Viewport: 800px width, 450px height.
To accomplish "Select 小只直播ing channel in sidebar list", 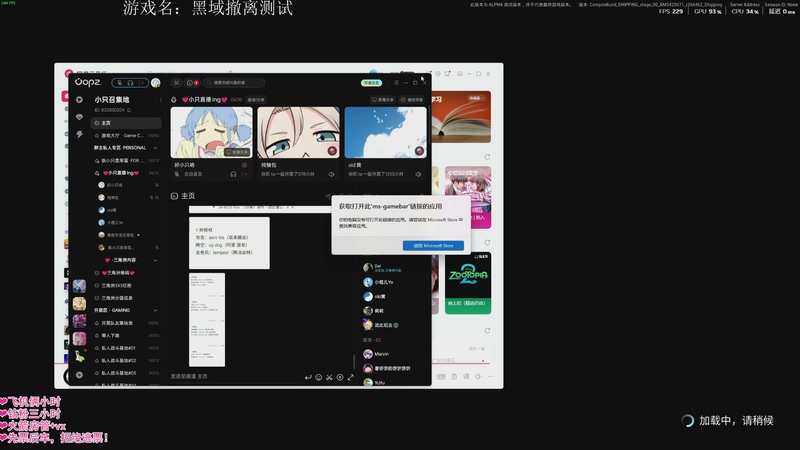I will tap(126, 173).
